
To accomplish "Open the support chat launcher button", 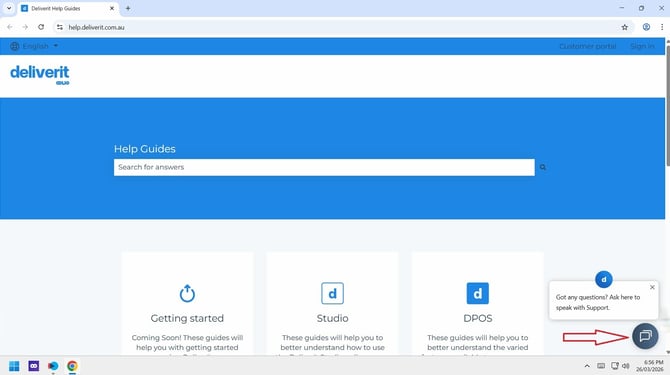I will click(x=645, y=336).
